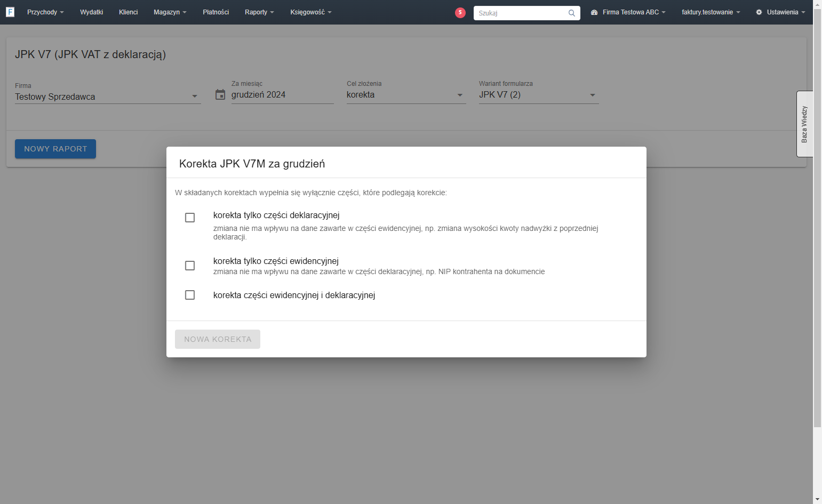Click the search magnifier icon

[572, 13]
